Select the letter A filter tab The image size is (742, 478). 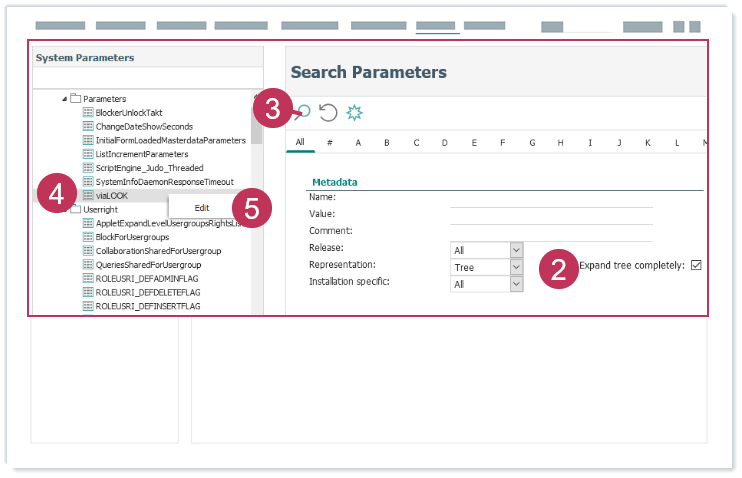tap(357, 143)
